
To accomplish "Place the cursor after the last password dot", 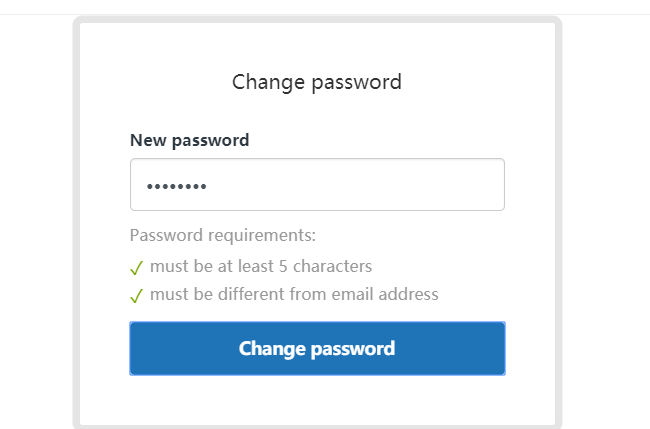I will click(208, 187).
